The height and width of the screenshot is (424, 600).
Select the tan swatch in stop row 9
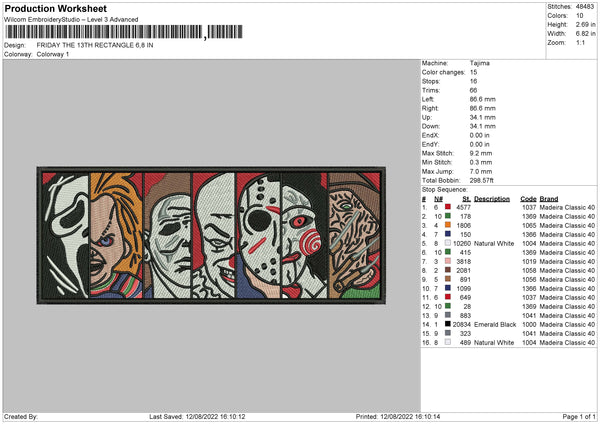coord(447,279)
